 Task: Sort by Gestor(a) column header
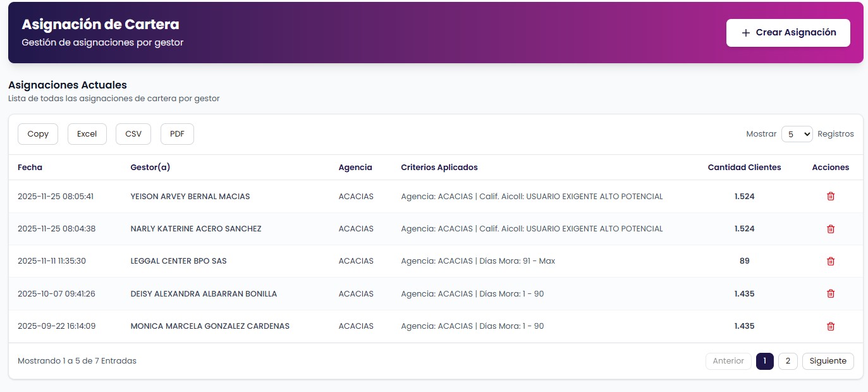point(150,168)
